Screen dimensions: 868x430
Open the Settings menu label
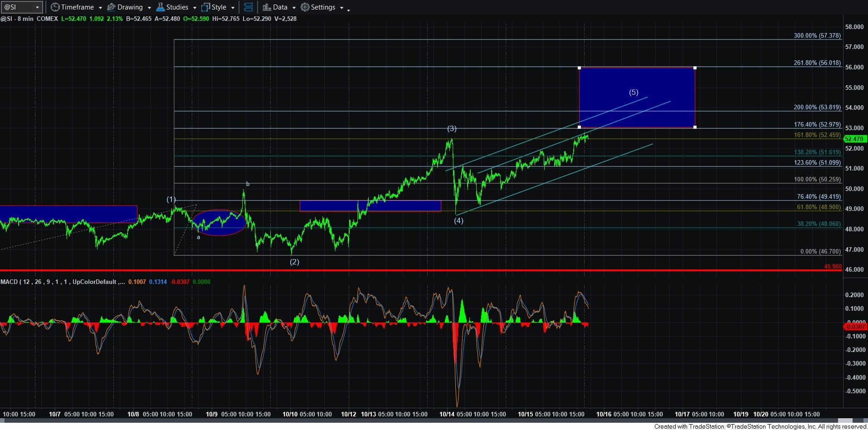click(323, 7)
